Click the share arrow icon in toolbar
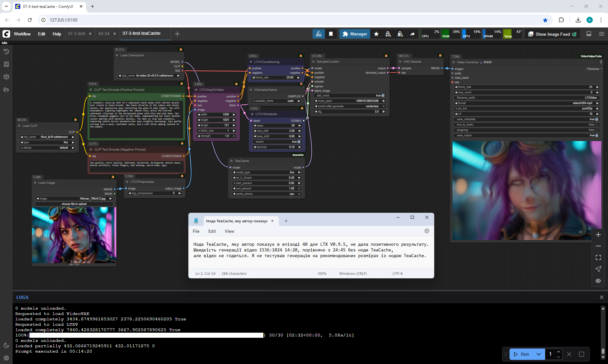Screen dimensions: 608x364 [412, 34]
